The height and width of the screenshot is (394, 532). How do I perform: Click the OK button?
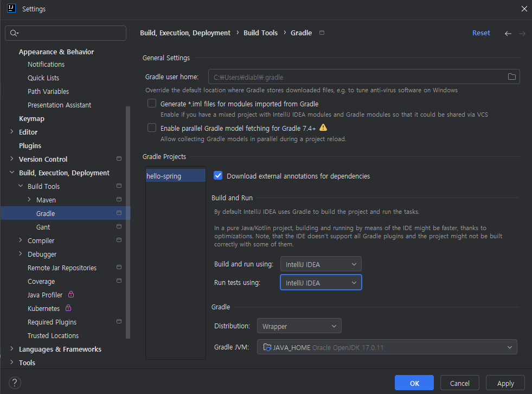click(414, 383)
